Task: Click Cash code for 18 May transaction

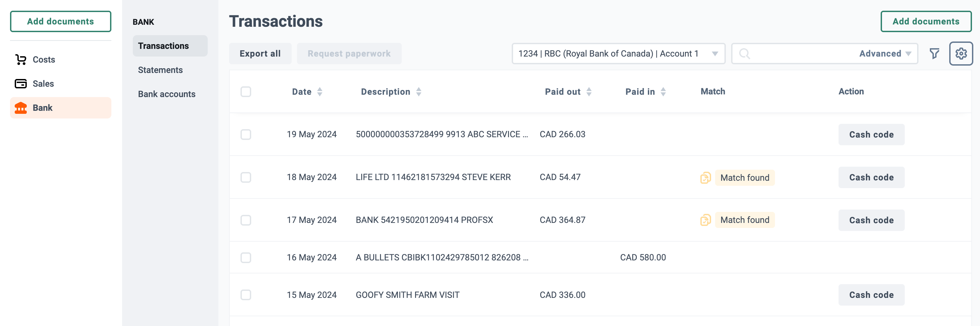Action: tap(871, 177)
